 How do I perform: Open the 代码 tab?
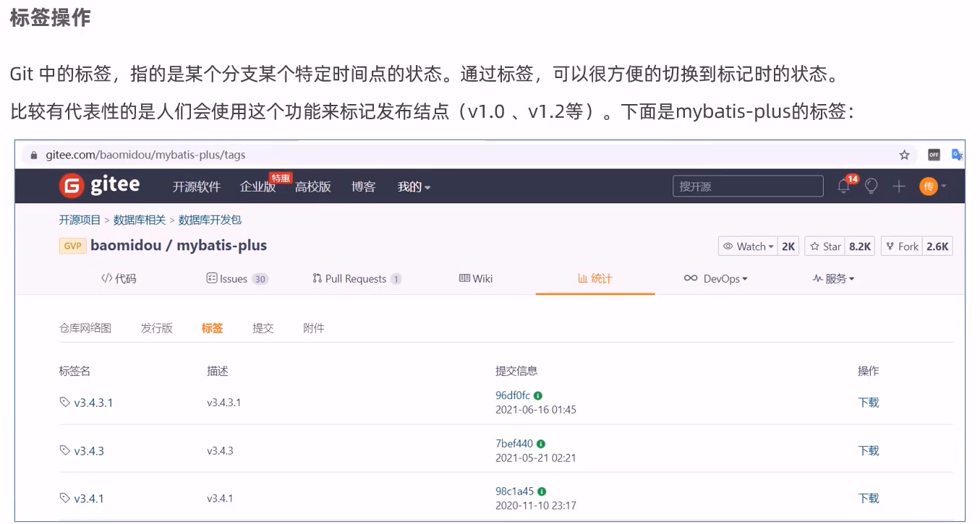119,278
